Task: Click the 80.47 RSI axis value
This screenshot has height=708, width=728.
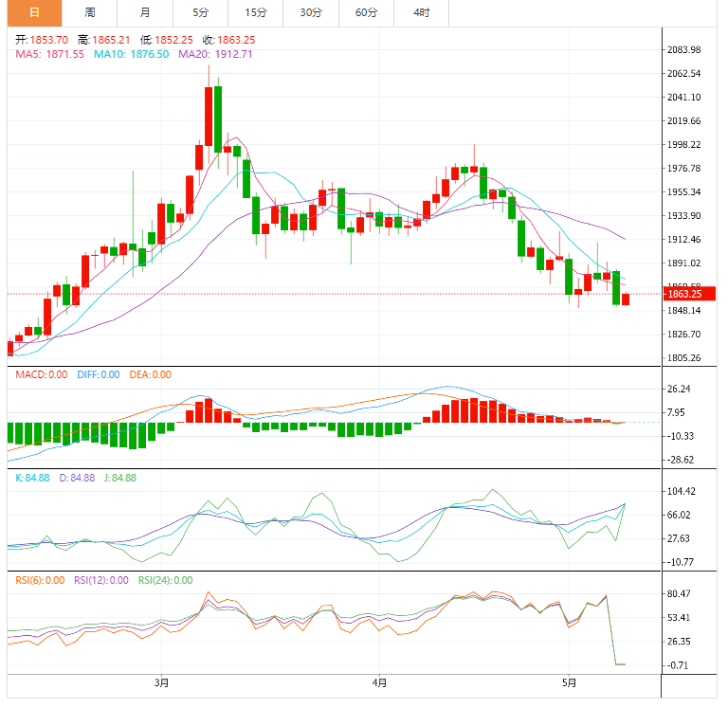Action: pyautogui.click(x=679, y=594)
